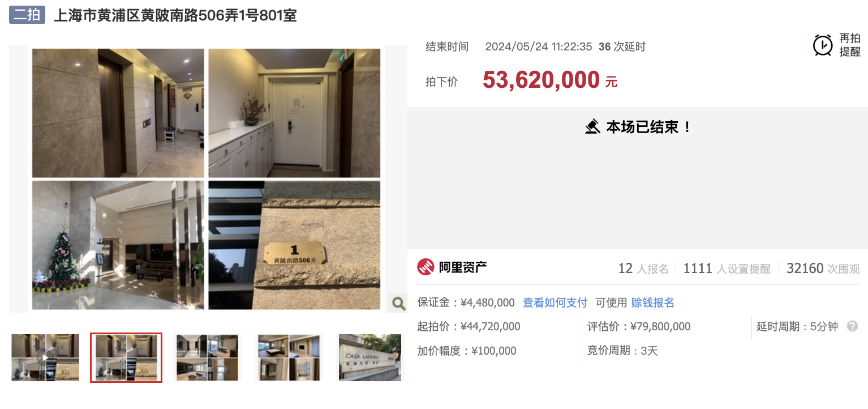Open the third thumbnail showing living room
Image resolution: width=868 pixels, height=409 pixels.
click(x=207, y=357)
